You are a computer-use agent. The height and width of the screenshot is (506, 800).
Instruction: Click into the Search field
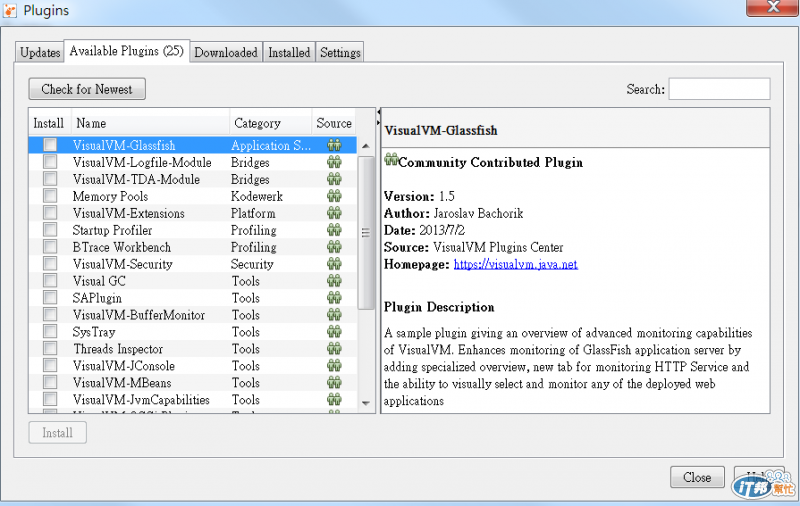tap(719, 89)
